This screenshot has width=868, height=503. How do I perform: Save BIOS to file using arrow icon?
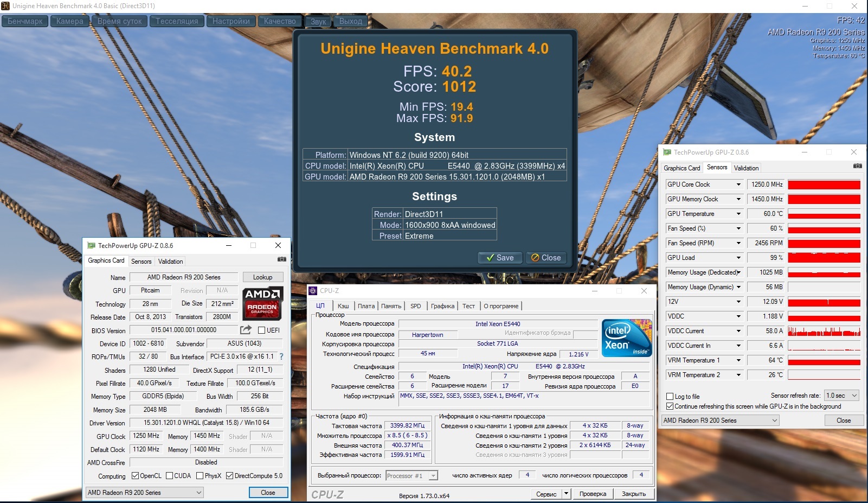pos(246,330)
